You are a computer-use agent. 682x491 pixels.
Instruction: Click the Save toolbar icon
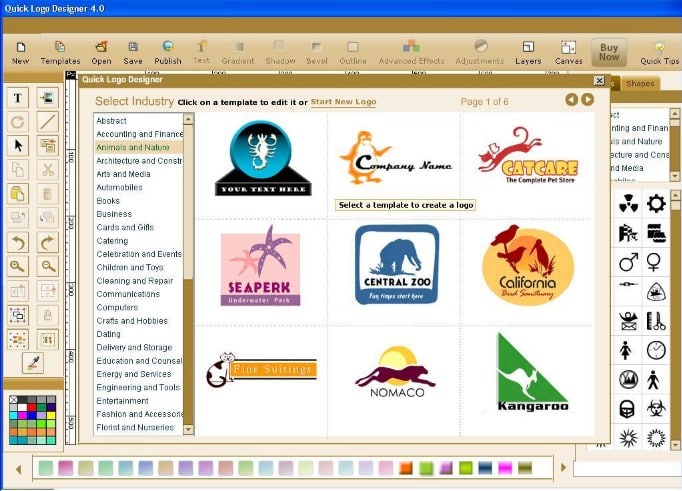coord(133,53)
